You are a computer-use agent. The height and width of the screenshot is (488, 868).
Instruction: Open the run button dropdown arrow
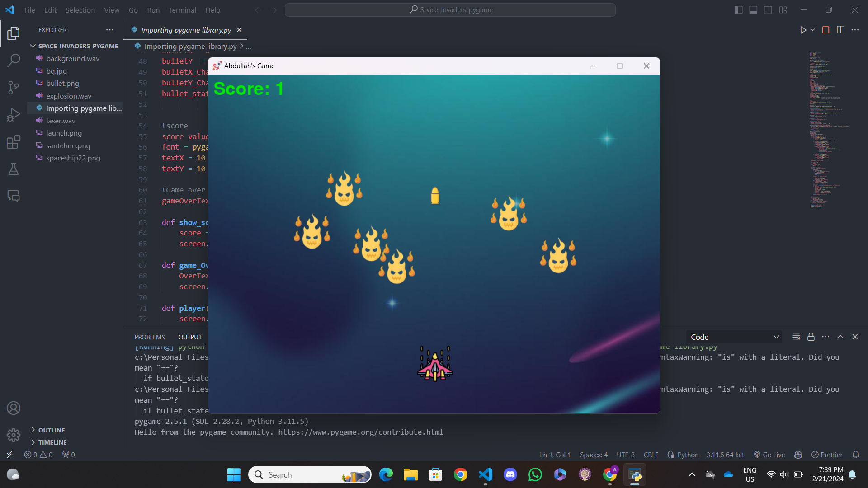(812, 30)
